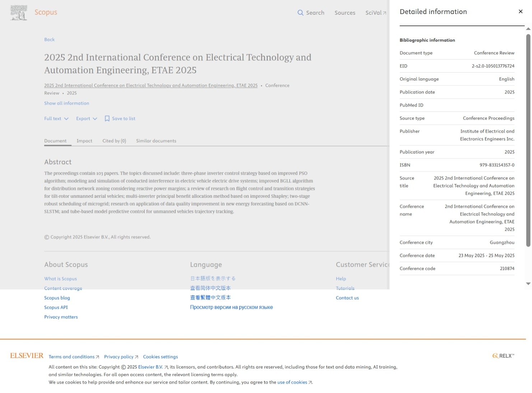Viewport: 532px width, 393px height.
Task: Click the Search magnifier icon
Action: click(x=300, y=13)
